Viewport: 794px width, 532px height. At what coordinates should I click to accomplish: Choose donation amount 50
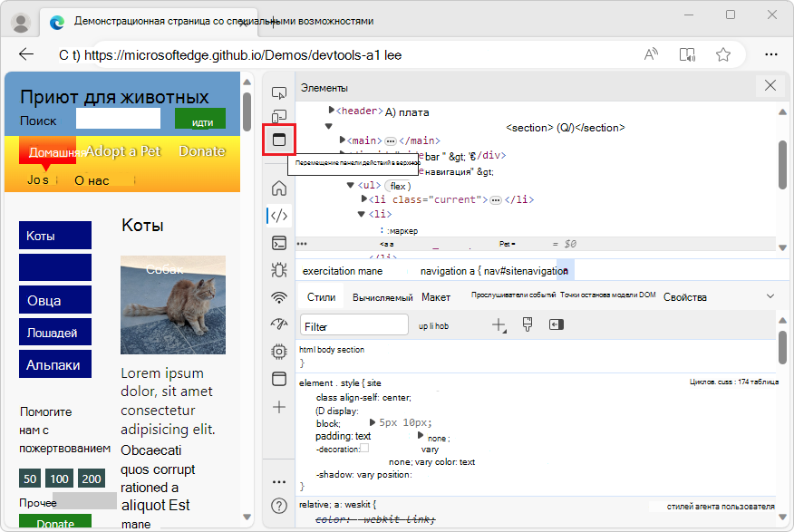tap(30, 479)
